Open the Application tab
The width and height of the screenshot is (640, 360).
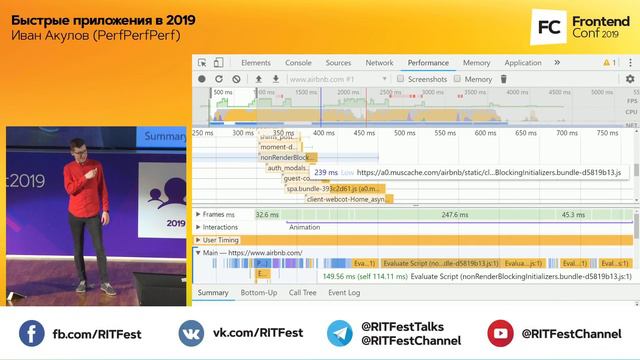(x=523, y=62)
